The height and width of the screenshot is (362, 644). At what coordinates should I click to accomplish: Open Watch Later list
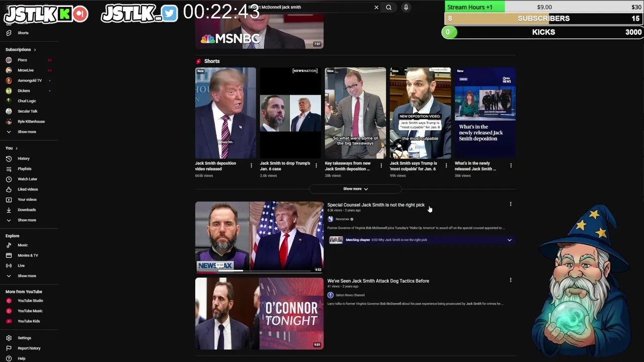point(27,179)
